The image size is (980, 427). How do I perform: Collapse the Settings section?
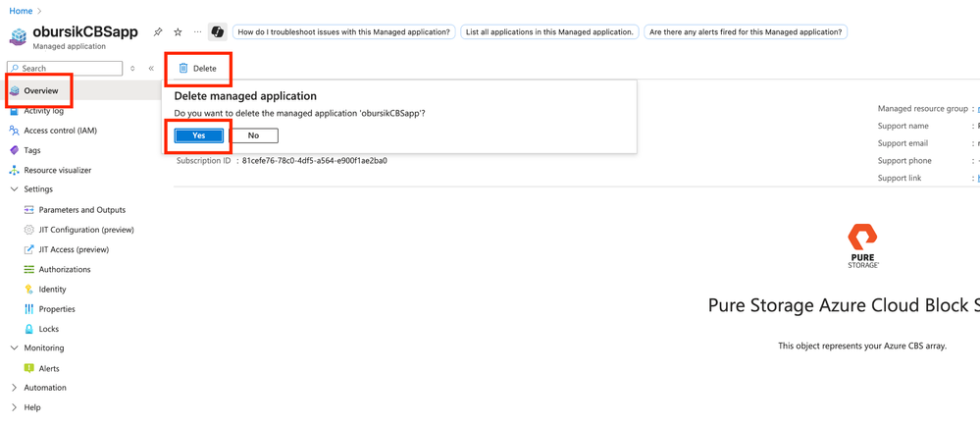click(x=14, y=189)
